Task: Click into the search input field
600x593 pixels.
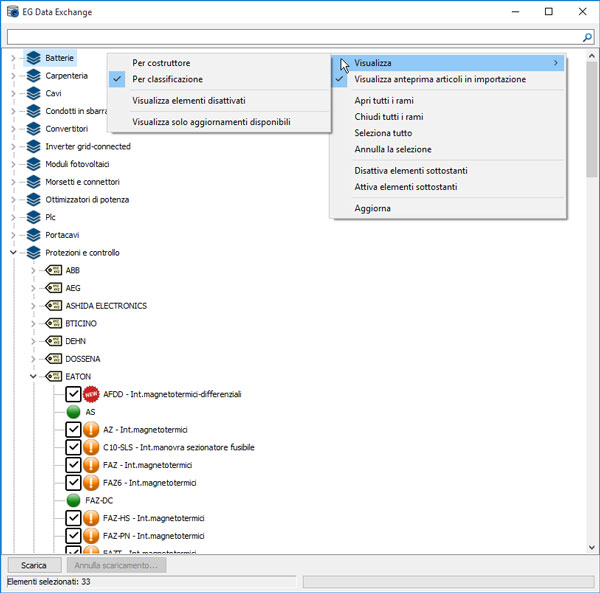Action: pyautogui.click(x=294, y=37)
